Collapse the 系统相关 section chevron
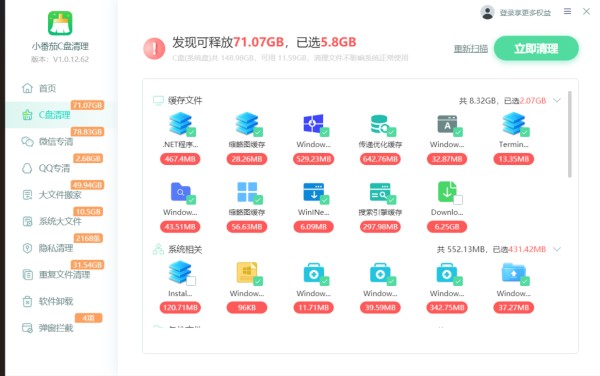This screenshot has height=376, width=600. [x=557, y=249]
